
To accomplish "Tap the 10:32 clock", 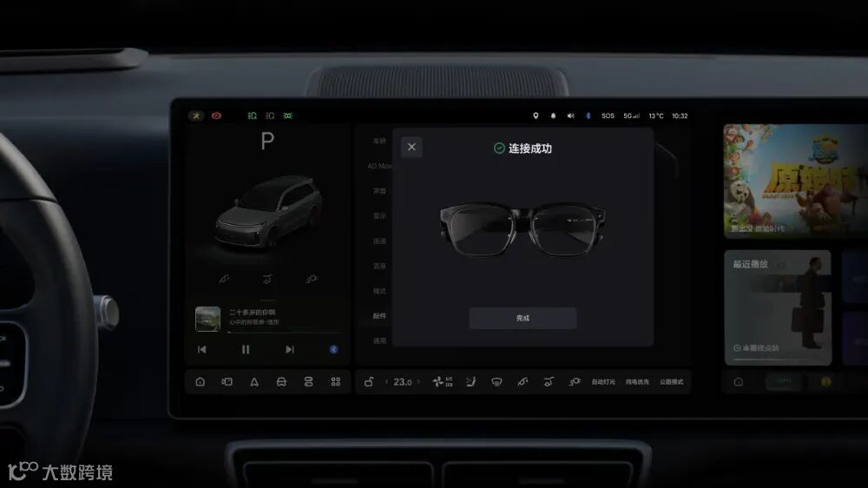I will click(680, 115).
